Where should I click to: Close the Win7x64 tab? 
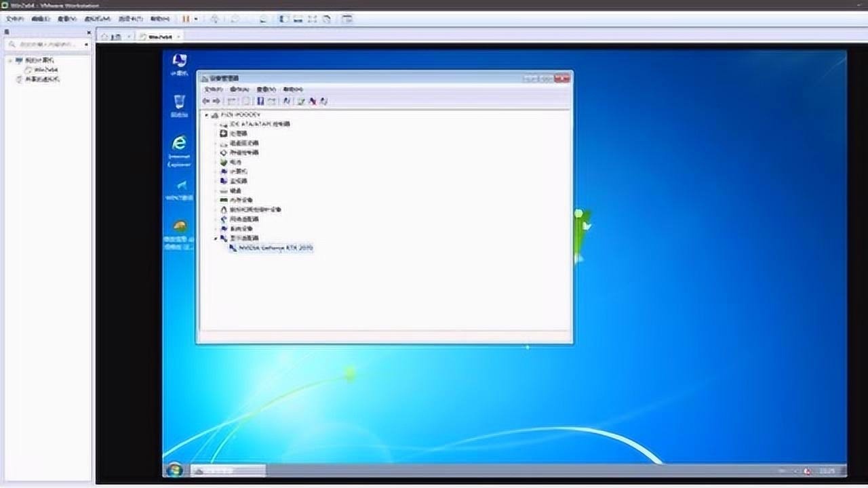pyautogui.click(x=178, y=37)
